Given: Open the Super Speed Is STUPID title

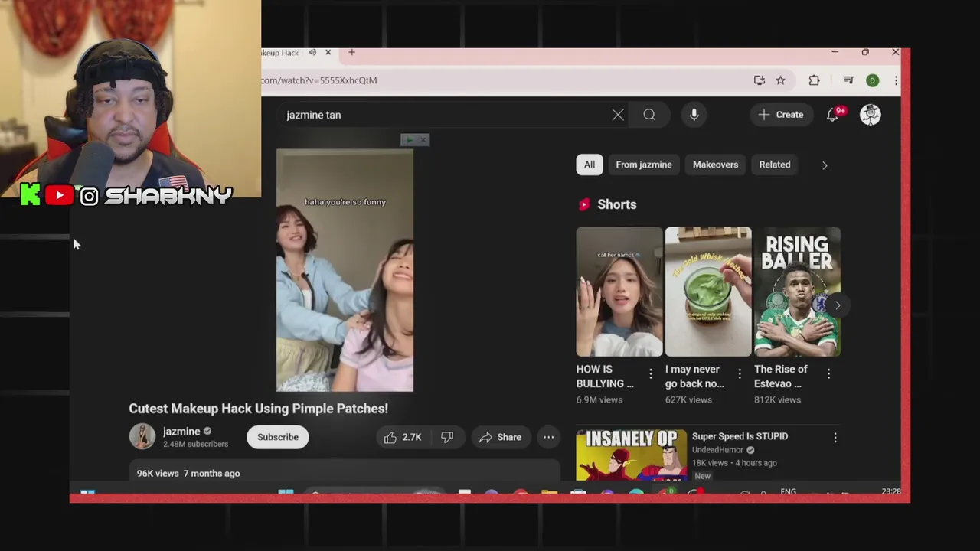Looking at the screenshot, I should (740, 436).
